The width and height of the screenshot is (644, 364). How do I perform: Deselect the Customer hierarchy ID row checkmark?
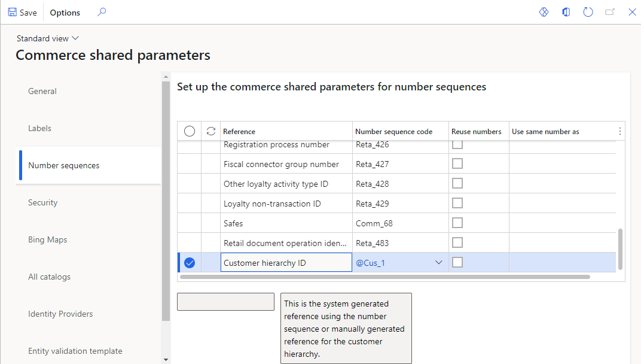coord(190,262)
